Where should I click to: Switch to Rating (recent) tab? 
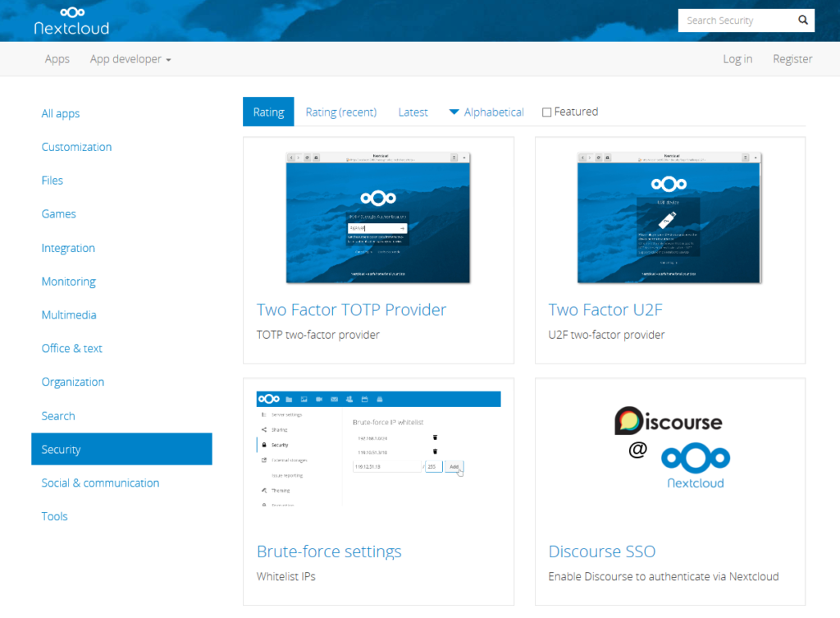340,112
